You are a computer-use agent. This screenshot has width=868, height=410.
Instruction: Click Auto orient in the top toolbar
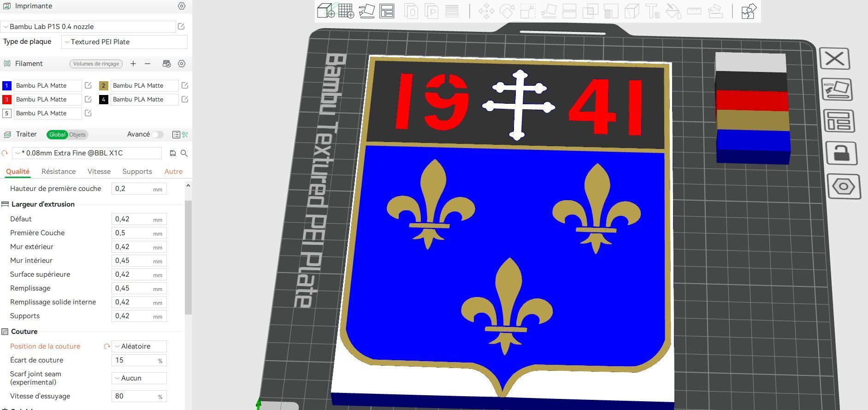click(x=366, y=11)
